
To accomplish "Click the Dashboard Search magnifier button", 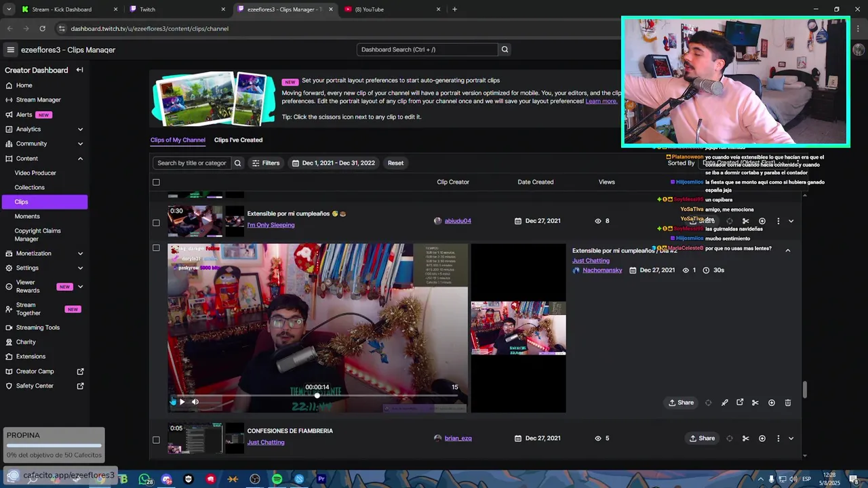I will tap(505, 49).
